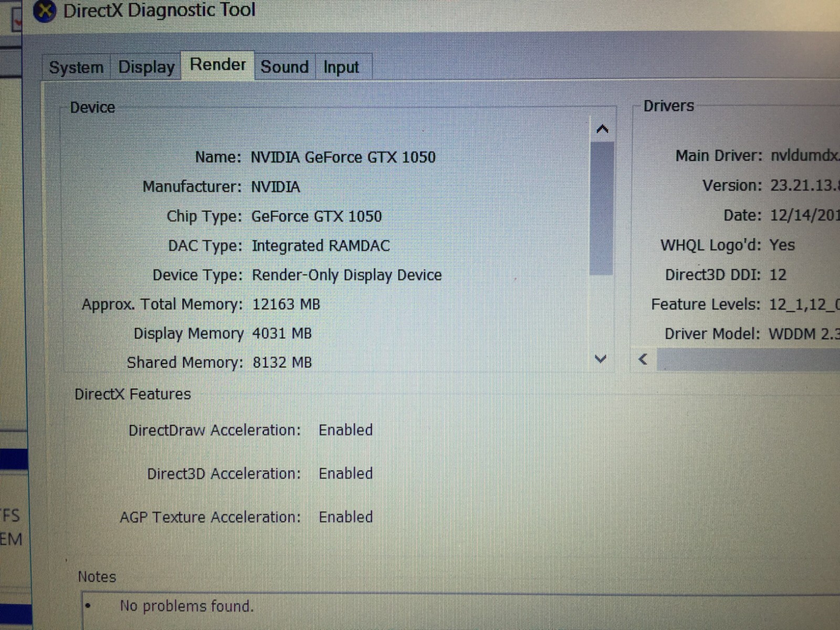Click Direct3D DDI value '12'
The image size is (840, 630).
tap(778, 275)
